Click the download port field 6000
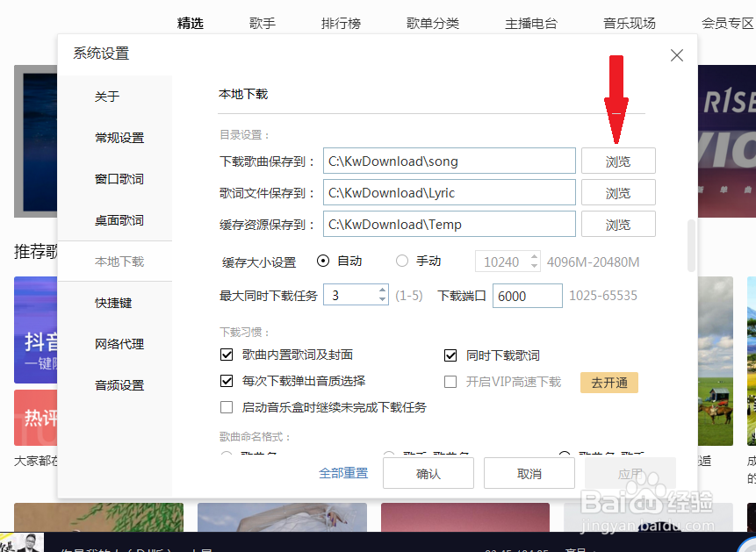The height and width of the screenshot is (552, 756). [x=528, y=296]
